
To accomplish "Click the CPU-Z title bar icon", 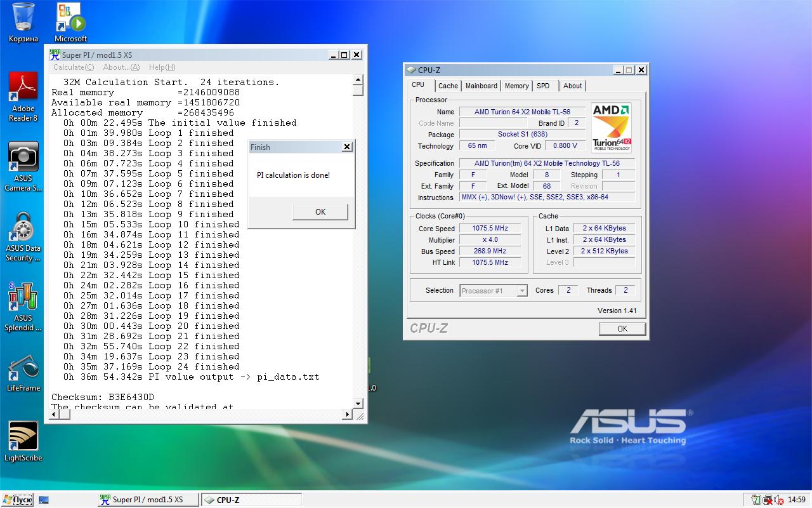I will pos(411,70).
